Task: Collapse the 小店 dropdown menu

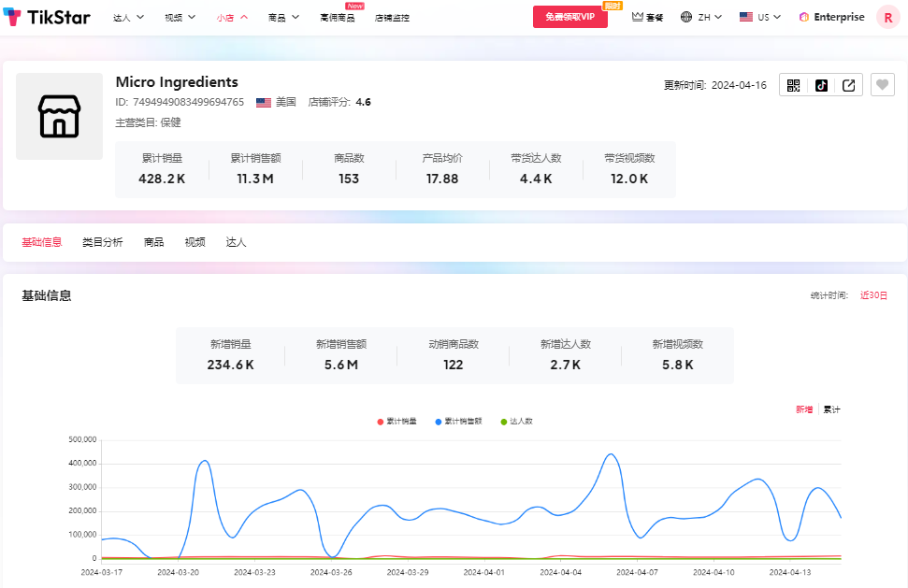Action: [232, 18]
